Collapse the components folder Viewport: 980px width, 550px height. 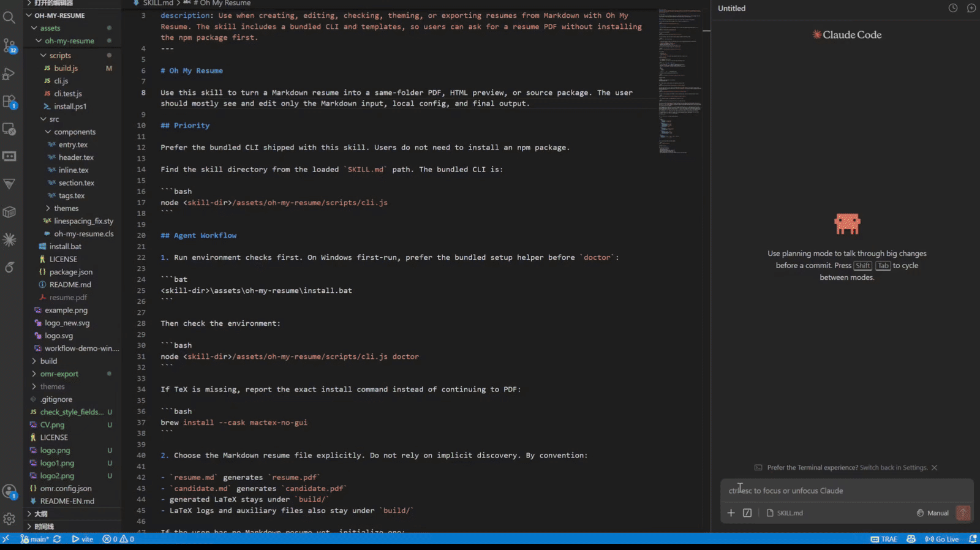tap(75, 132)
